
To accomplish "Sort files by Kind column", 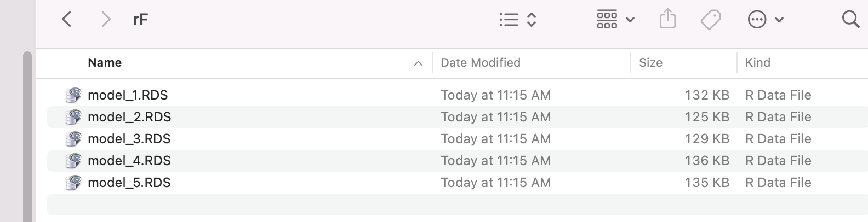I will pyautogui.click(x=758, y=63).
